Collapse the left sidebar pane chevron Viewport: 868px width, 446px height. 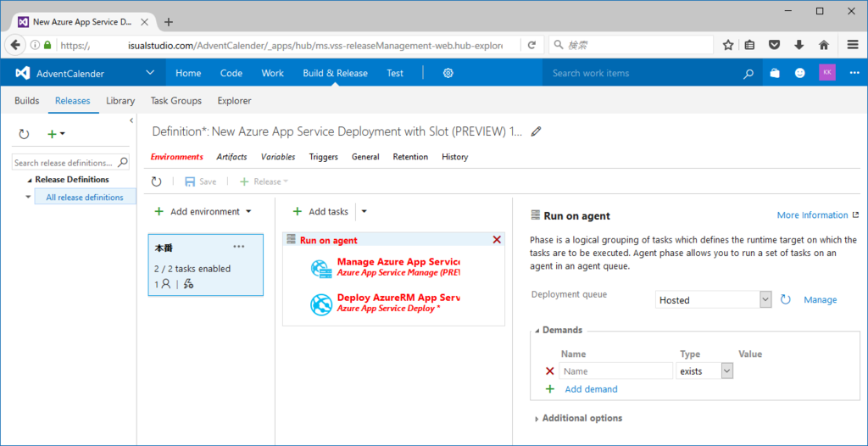131,120
